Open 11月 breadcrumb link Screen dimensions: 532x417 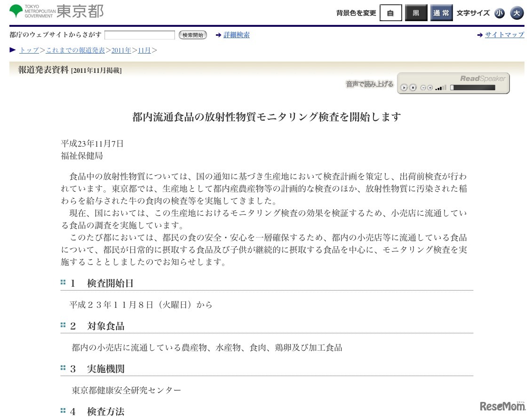point(144,50)
